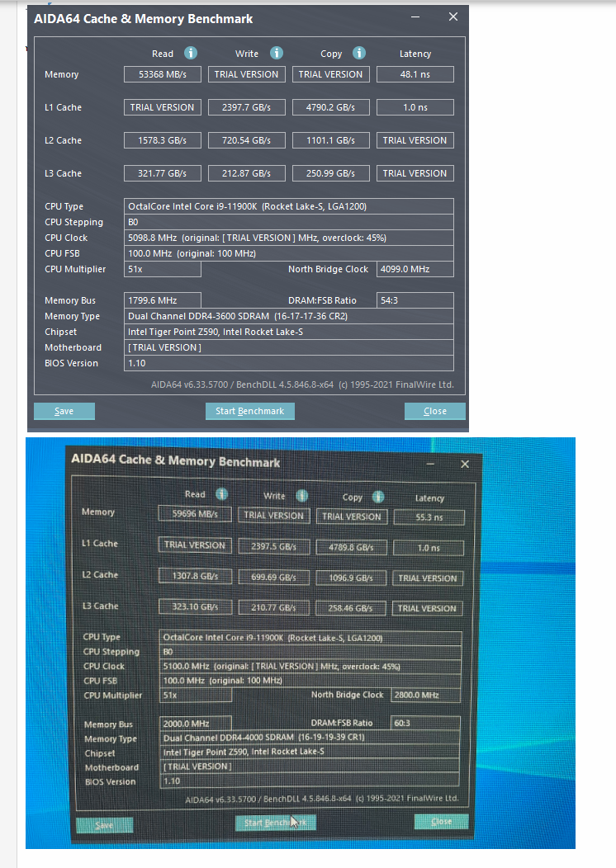616x868 pixels.
Task: Select the 4790.2 GB/s L1 copy value
Action: pyautogui.click(x=331, y=107)
